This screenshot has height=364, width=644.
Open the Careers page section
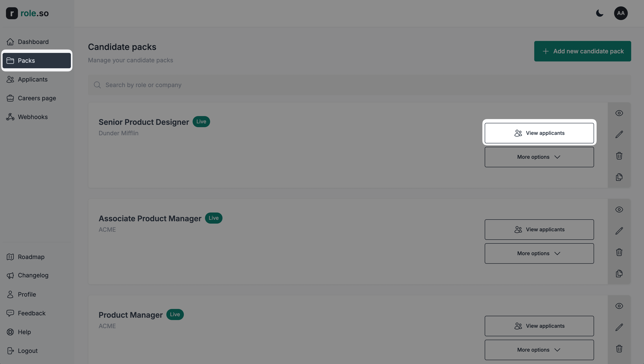point(37,98)
